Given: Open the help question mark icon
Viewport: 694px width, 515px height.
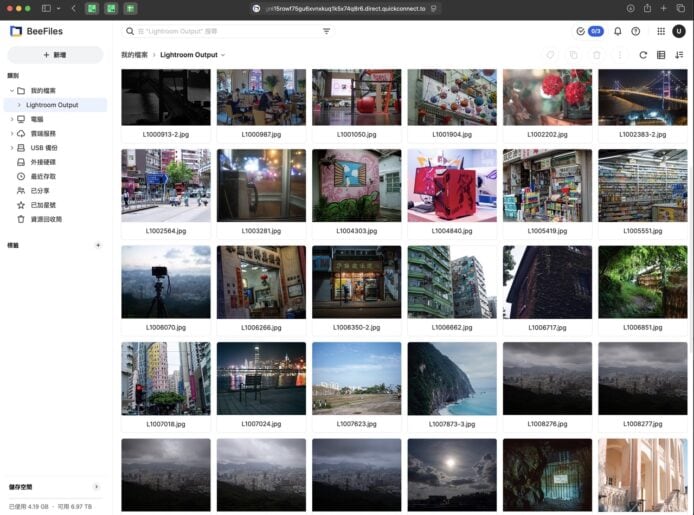Looking at the screenshot, I should (635, 31).
